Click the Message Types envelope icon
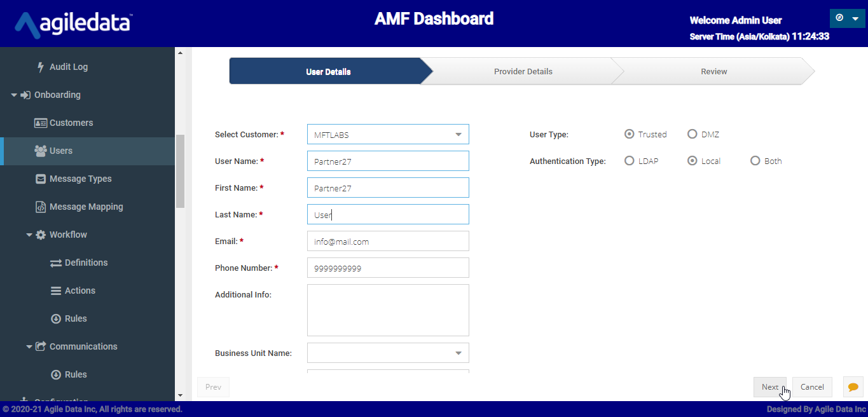This screenshot has width=868, height=417. click(41, 179)
